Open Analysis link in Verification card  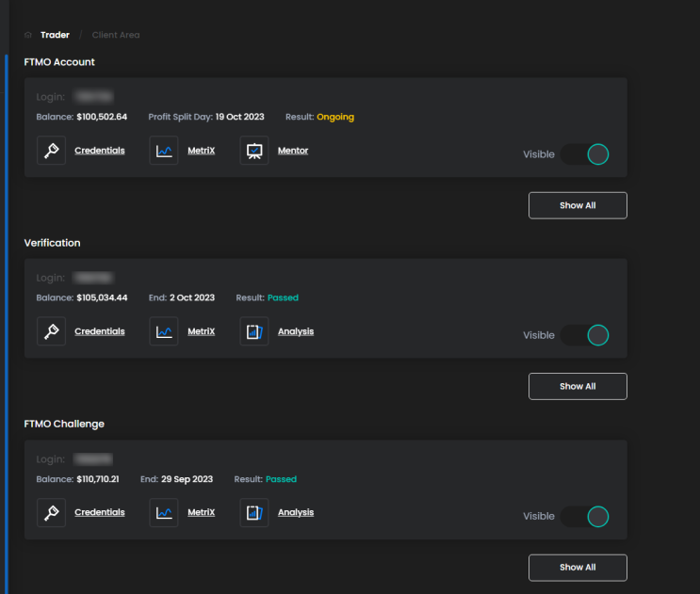click(x=296, y=331)
